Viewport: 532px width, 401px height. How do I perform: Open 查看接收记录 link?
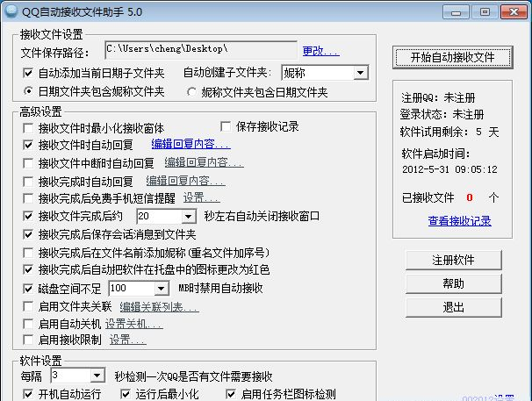pyautogui.click(x=459, y=221)
